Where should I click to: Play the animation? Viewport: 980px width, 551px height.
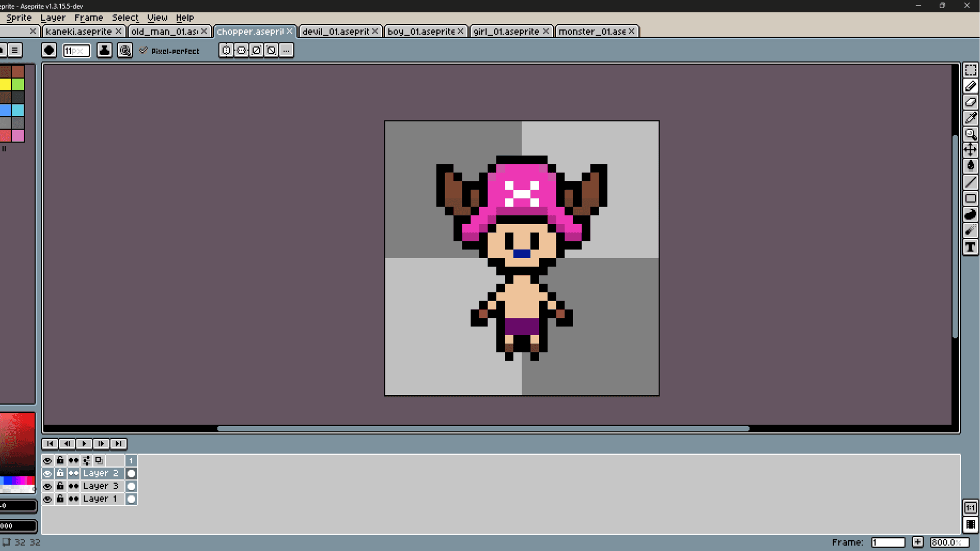click(84, 444)
